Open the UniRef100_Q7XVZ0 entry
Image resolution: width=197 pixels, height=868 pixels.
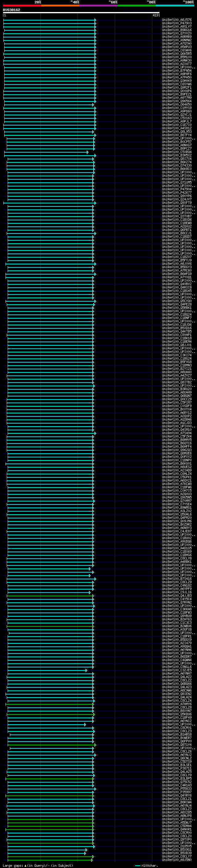coord(177,33)
